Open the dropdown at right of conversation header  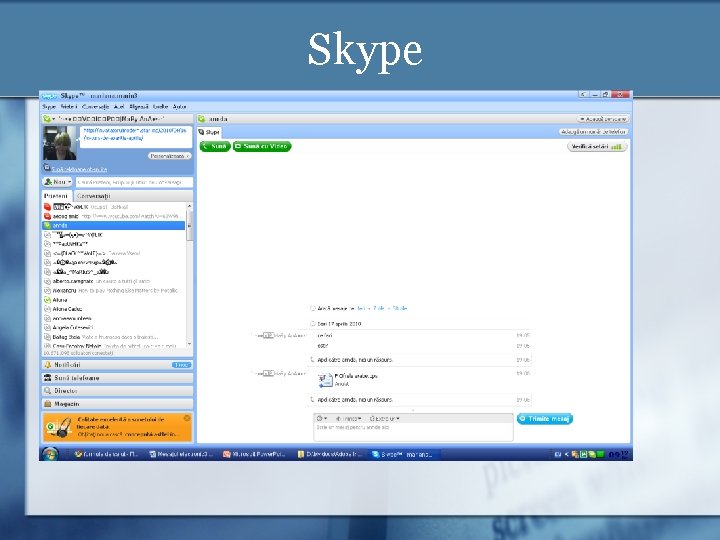[x=603, y=119]
